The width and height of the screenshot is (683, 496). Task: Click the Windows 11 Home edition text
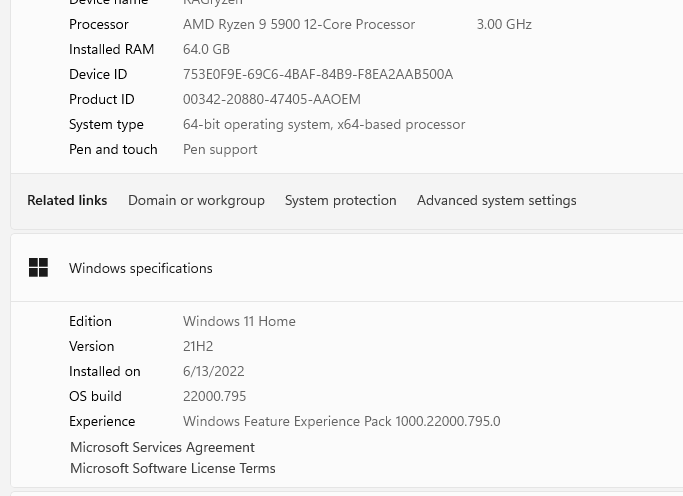point(239,321)
